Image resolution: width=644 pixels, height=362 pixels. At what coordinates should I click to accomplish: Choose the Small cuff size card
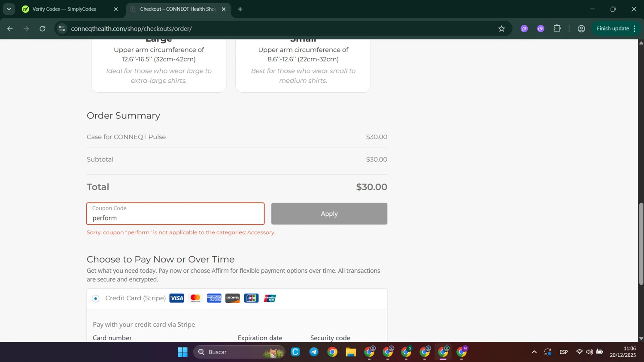pos(303,65)
